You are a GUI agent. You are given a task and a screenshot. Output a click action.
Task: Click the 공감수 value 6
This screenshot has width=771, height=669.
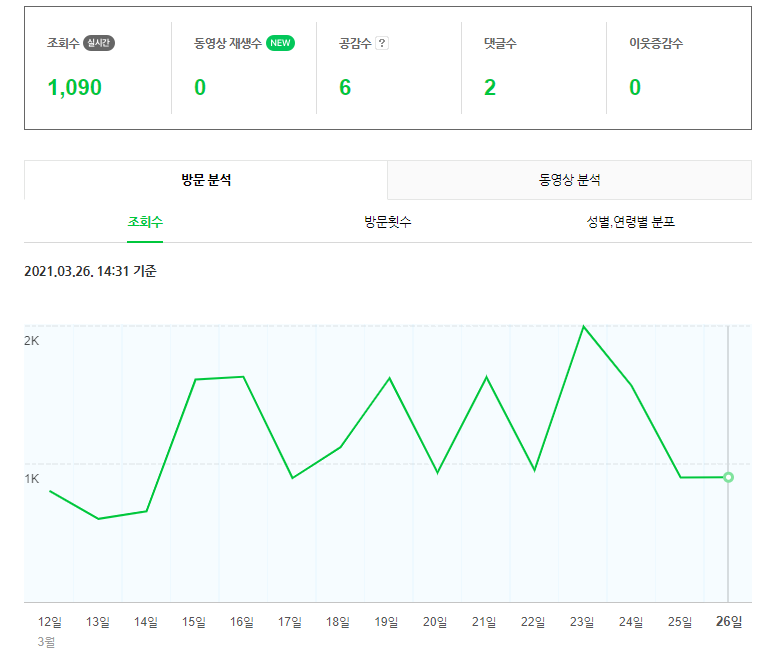pos(345,88)
